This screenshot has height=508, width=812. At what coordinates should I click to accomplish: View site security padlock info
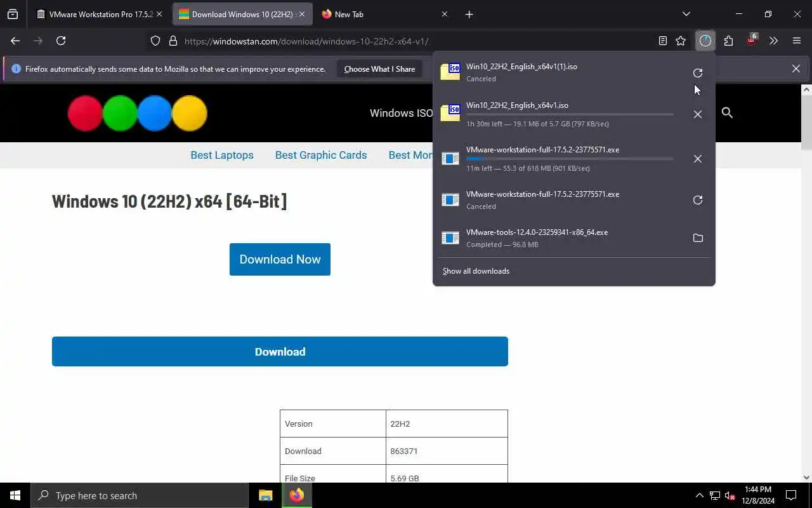pos(173,41)
